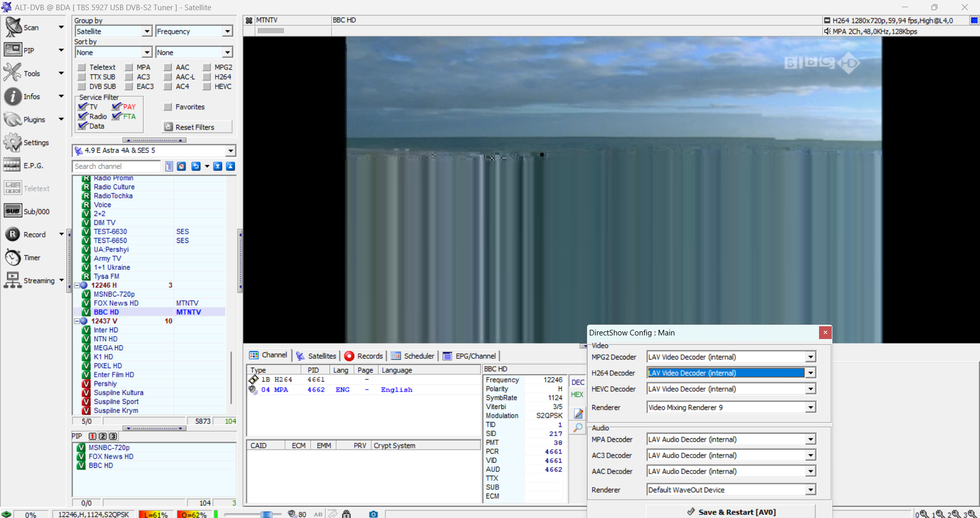980x518 pixels.
Task: Click Save & Restart [AV0] button
Action: click(x=731, y=512)
